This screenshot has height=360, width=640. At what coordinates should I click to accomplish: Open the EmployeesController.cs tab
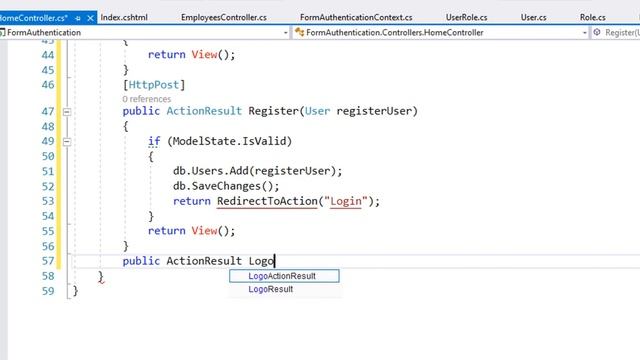[x=224, y=18]
